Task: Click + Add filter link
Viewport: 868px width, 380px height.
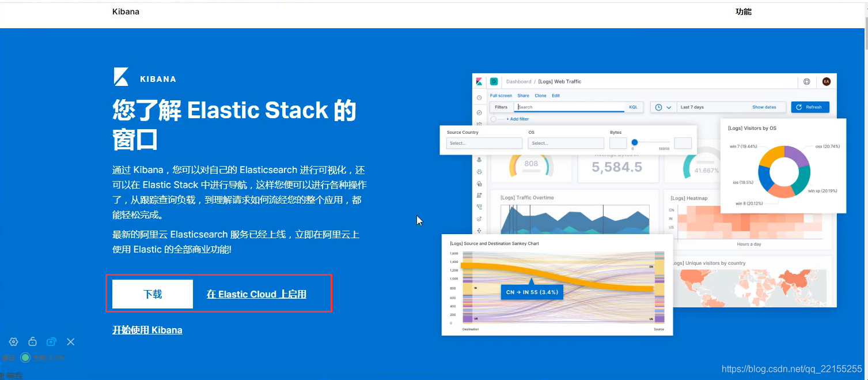Action: pyautogui.click(x=517, y=119)
